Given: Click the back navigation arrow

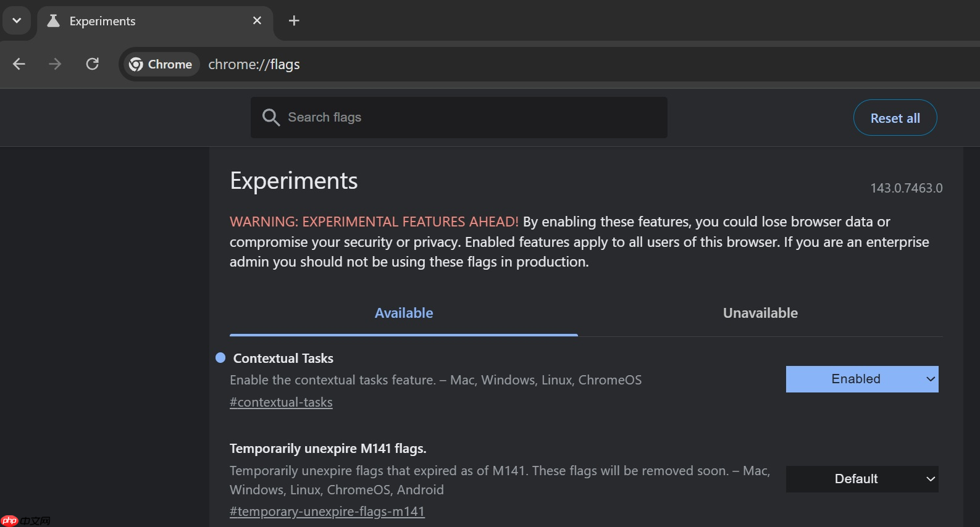Looking at the screenshot, I should tap(19, 64).
